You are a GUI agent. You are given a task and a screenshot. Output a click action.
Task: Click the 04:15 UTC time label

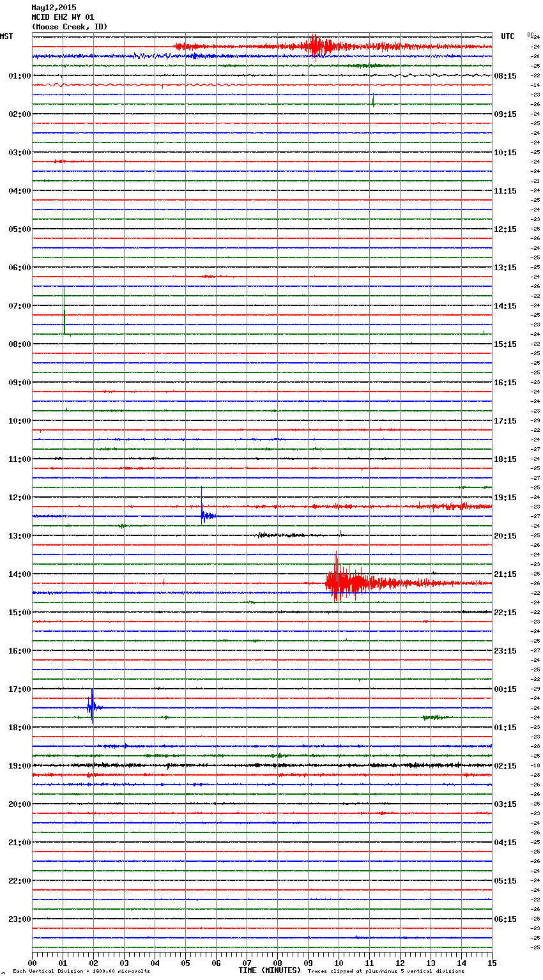coord(505,843)
